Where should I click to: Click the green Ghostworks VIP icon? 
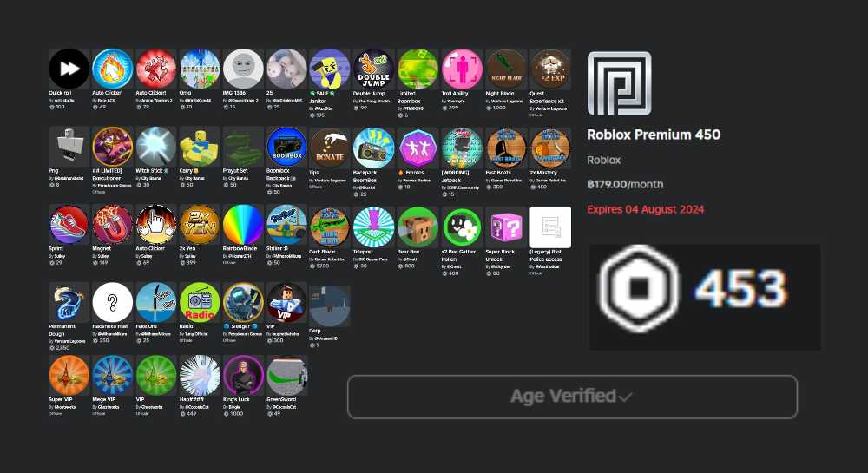(x=156, y=376)
